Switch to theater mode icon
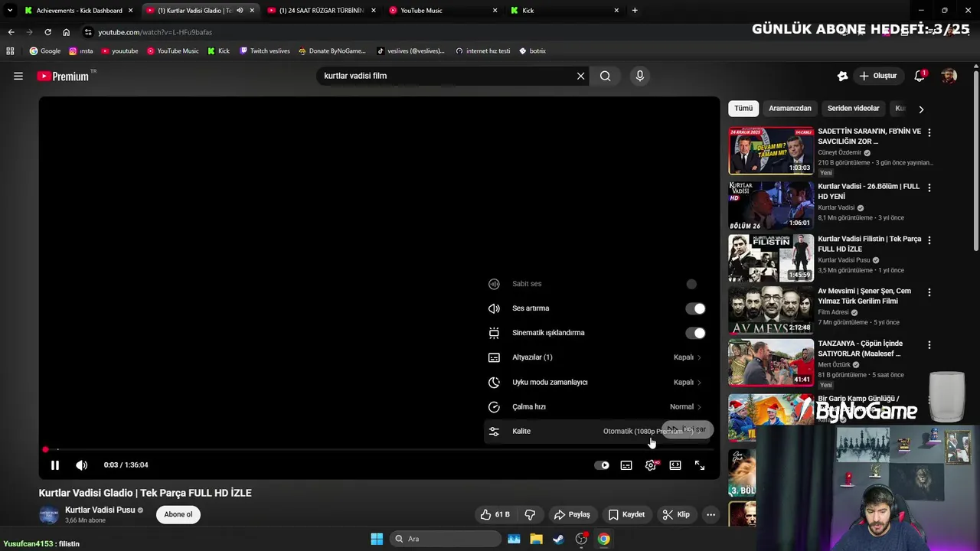The width and height of the screenshot is (980, 551). coord(675,465)
